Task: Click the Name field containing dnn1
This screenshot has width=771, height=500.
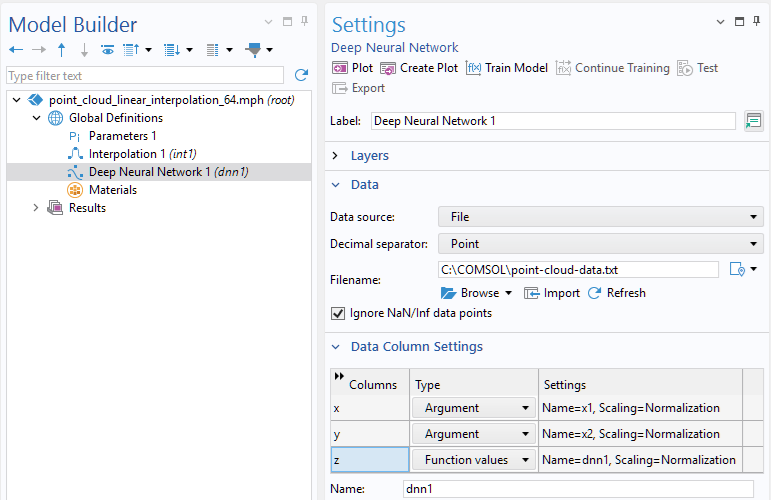Action: point(578,489)
